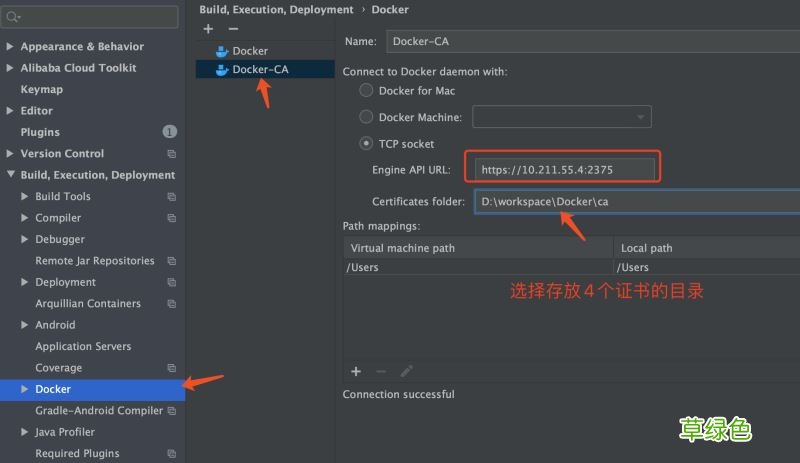The width and height of the screenshot is (800, 463).
Task: Open Coverage settings page
Action: point(58,368)
